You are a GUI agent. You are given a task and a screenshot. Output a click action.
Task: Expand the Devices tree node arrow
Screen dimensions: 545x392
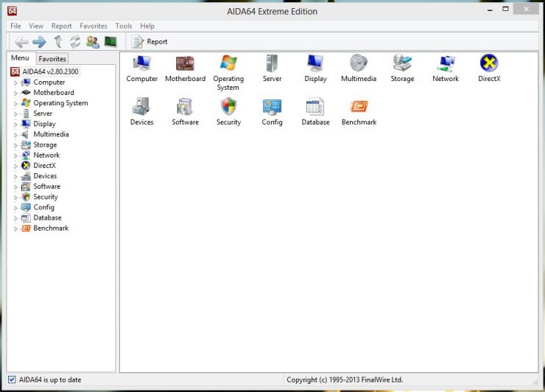coord(15,177)
